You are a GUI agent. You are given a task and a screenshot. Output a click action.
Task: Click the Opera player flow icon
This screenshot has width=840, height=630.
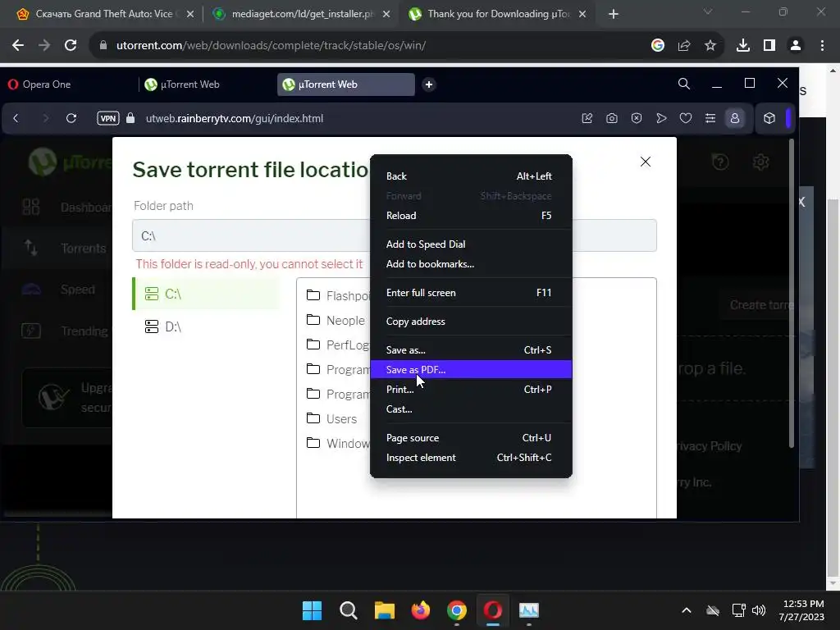point(661,118)
